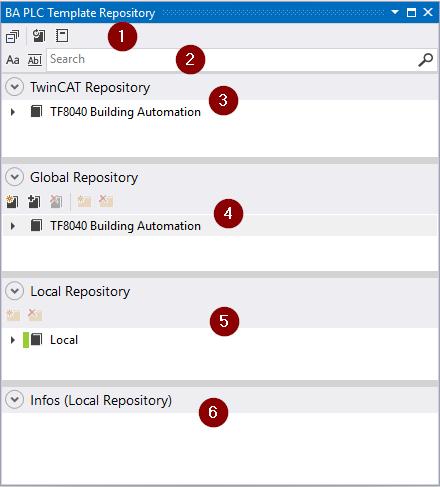The height and width of the screenshot is (487, 440).
Task: Focus the Search input field
Action: click(242, 60)
